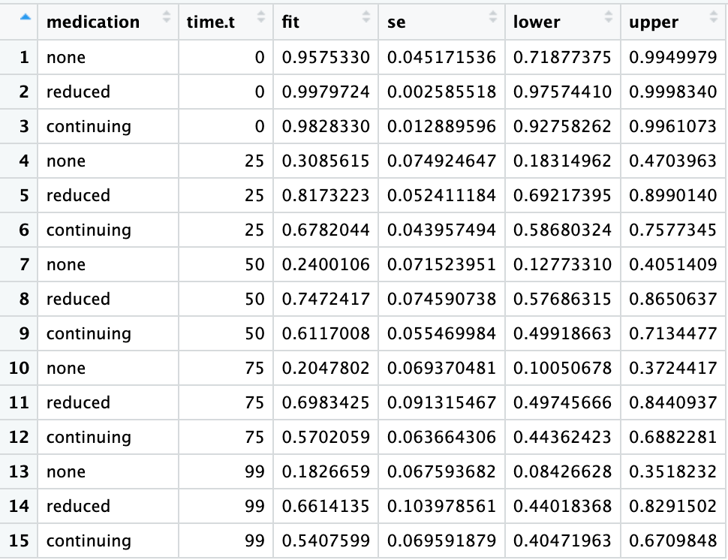Sort table by the medication column arrows
This screenshot has height=560, width=728.
click(166, 17)
